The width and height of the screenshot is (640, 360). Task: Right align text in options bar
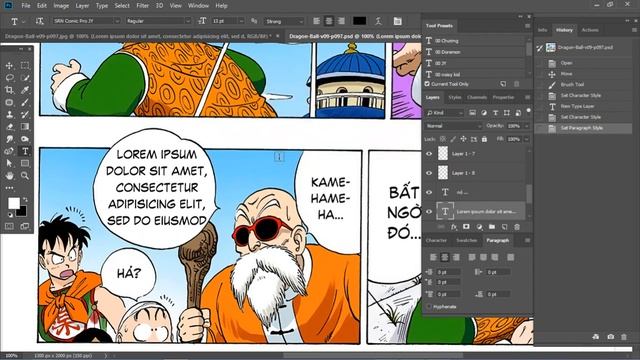coord(341,21)
